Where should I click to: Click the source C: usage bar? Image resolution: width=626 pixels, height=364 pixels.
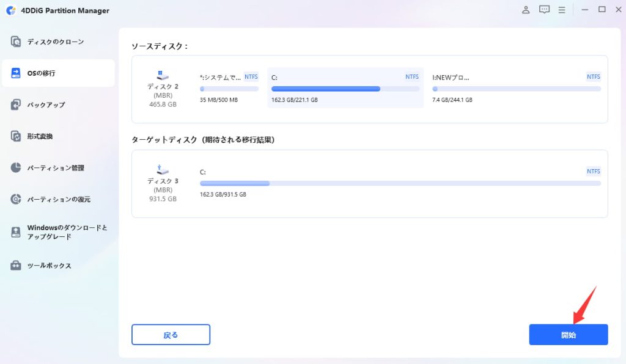345,89
